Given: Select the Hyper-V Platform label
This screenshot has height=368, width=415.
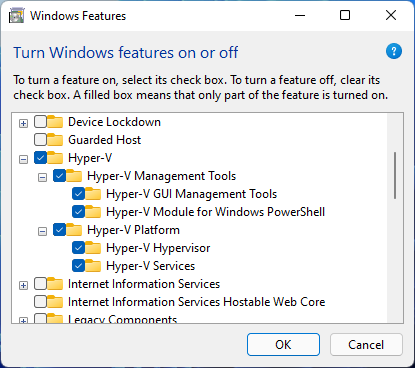Looking at the screenshot, I should pyautogui.click(x=133, y=230).
